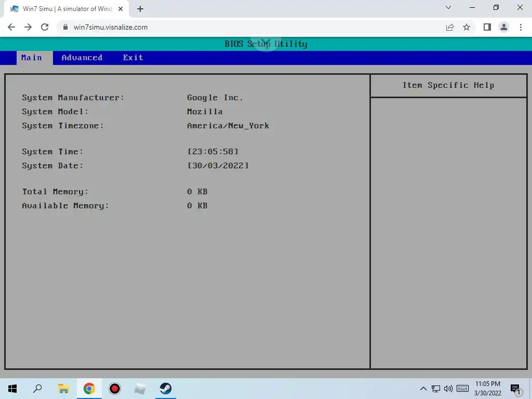This screenshot has height=399, width=532.
Task: Open taskbar search
Action: coord(37,389)
